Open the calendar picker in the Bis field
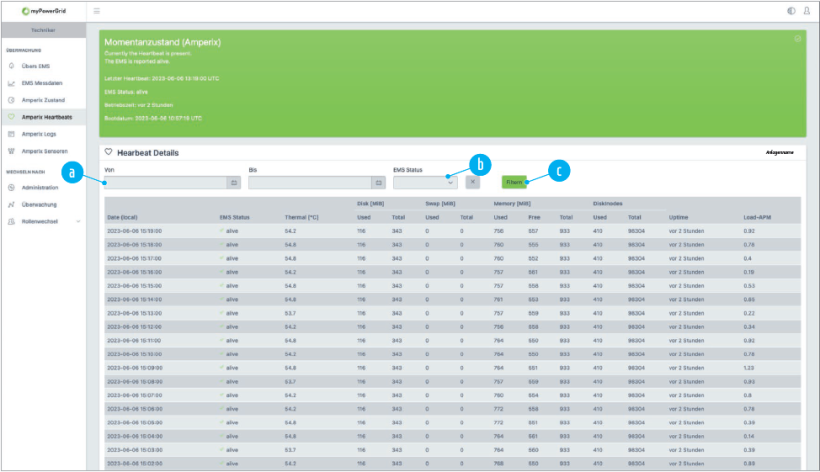Image resolution: width=820 pixels, height=472 pixels. [378, 183]
